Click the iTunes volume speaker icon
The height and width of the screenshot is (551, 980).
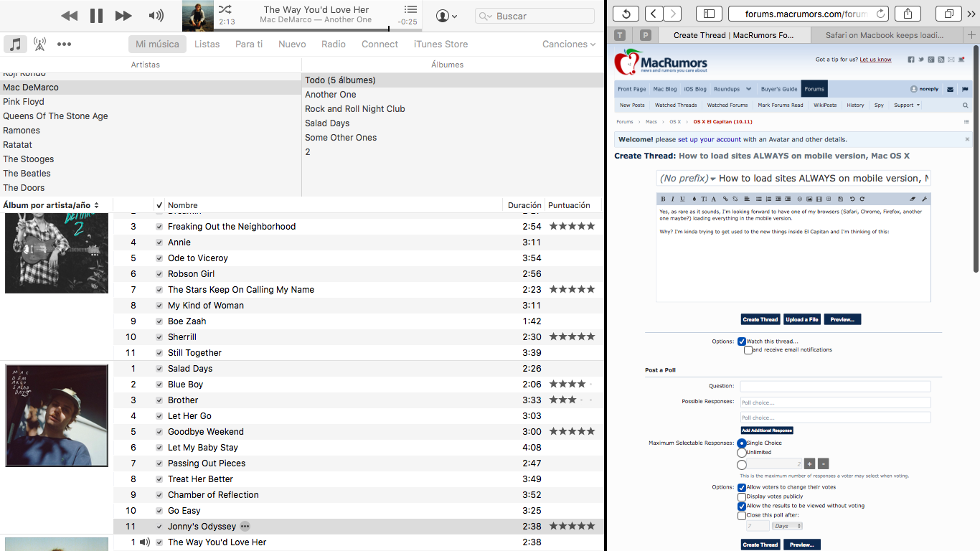156,16
